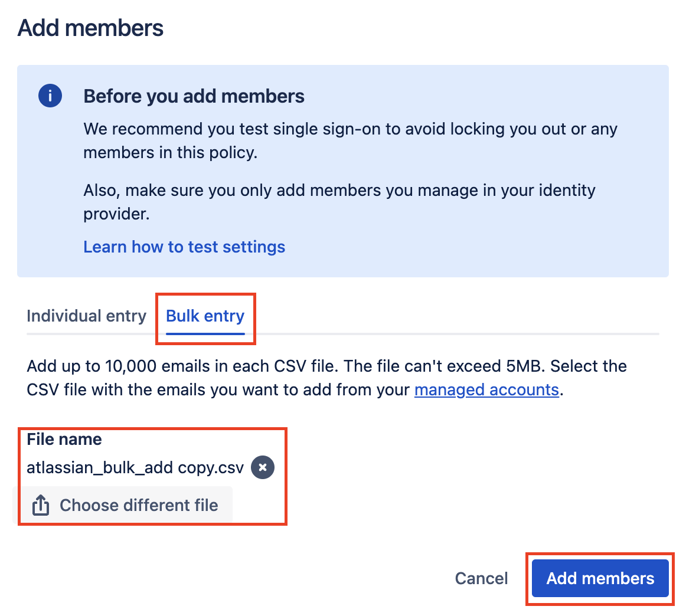The image size is (686, 616).
Task: Cancel adding members
Action: tap(481, 578)
